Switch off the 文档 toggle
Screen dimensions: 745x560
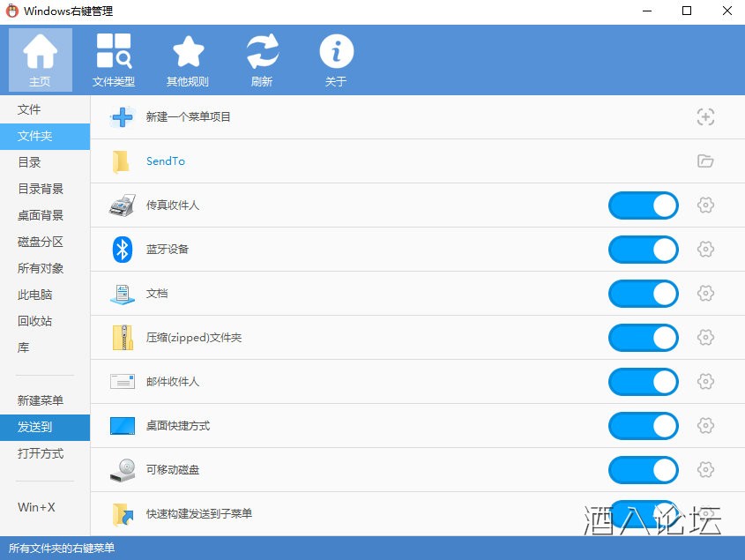[643, 294]
